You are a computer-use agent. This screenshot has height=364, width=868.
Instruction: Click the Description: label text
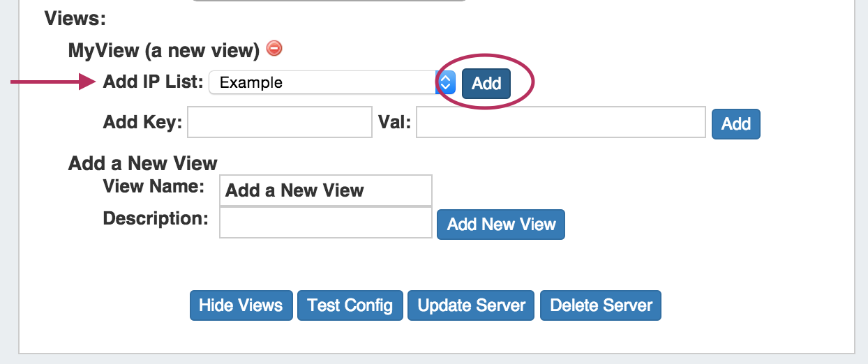pyautogui.click(x=156, y=218)
